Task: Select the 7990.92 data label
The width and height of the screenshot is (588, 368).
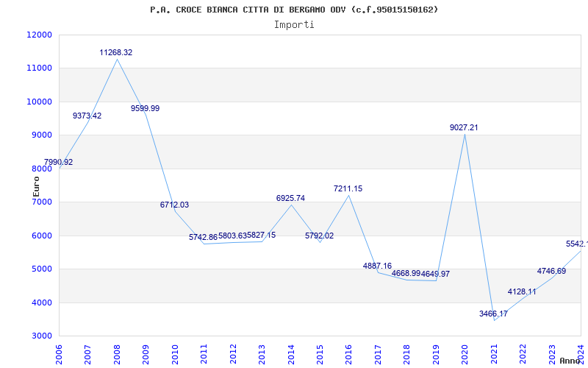Action: (x=59, y=162)
